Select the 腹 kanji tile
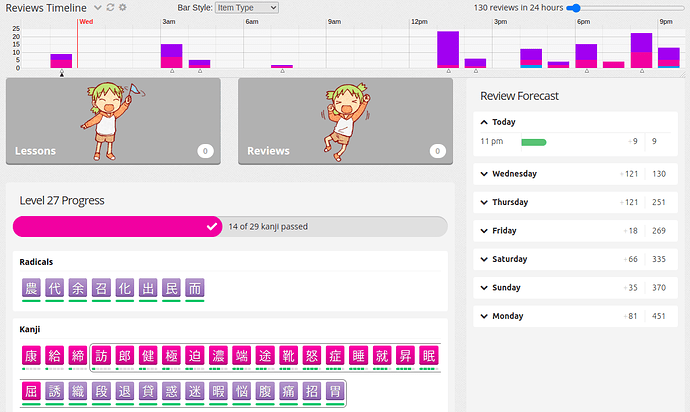 265,391
